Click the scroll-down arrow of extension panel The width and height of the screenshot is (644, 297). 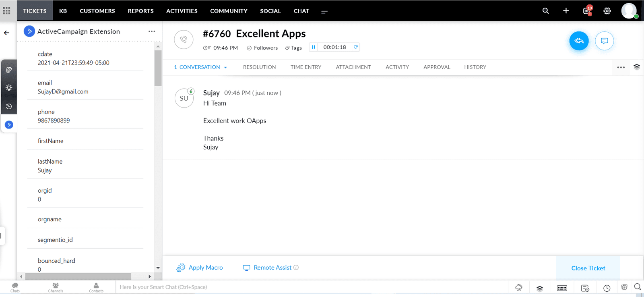[158, 268]
